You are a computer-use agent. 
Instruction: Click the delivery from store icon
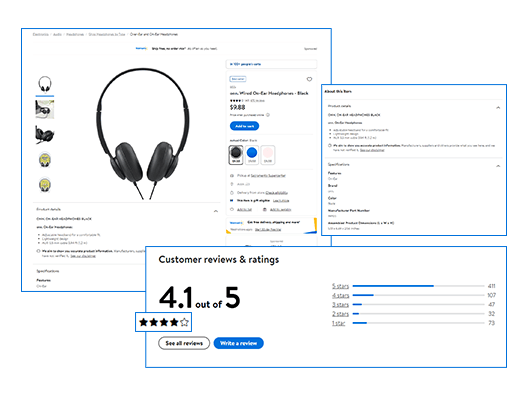(232, 193)
